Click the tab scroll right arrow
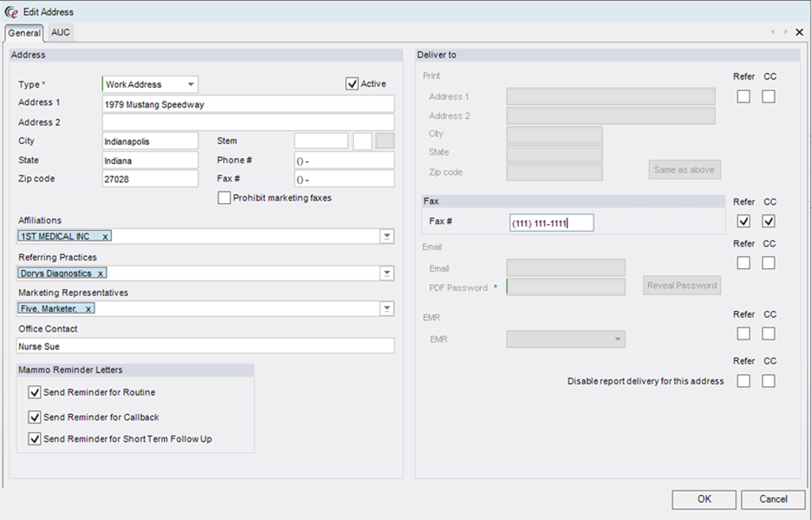Image resolution: width=812 pixels, height=520 pixels. 786,32
